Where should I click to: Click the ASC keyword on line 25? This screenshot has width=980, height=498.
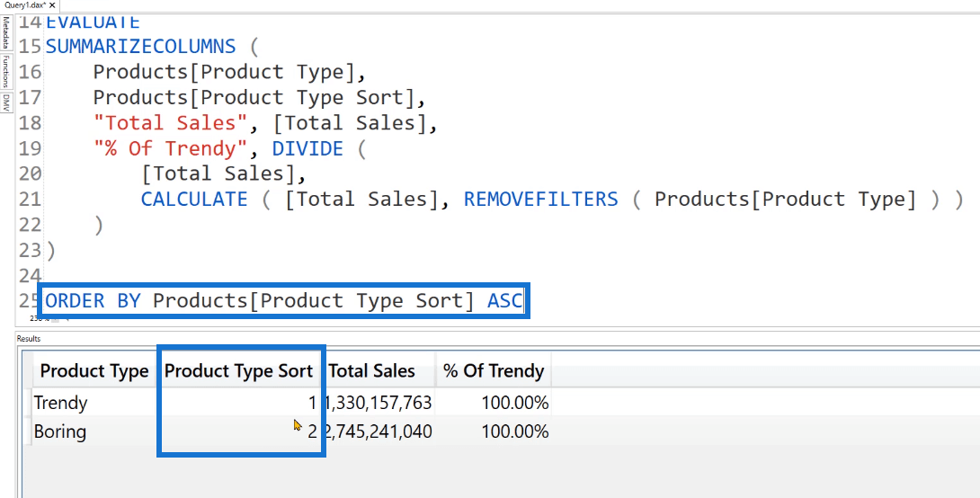[x=504, y=301]
